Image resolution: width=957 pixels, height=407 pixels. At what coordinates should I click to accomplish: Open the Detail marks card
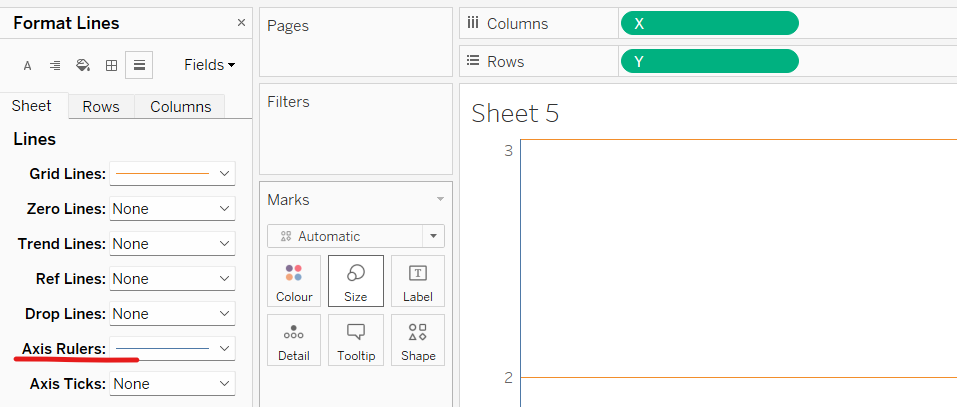point(294,340)
